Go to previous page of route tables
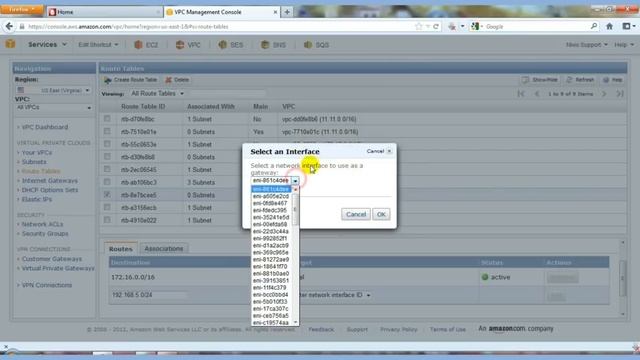This screenshot has width=640, height=360. tap(537, 94)
